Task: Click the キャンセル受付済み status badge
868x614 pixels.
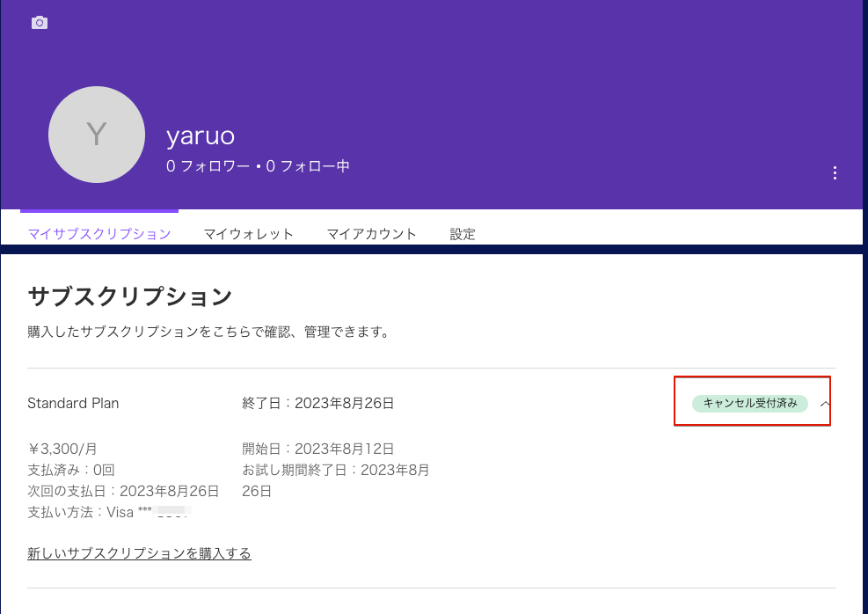Action: (x=750, y=403)
